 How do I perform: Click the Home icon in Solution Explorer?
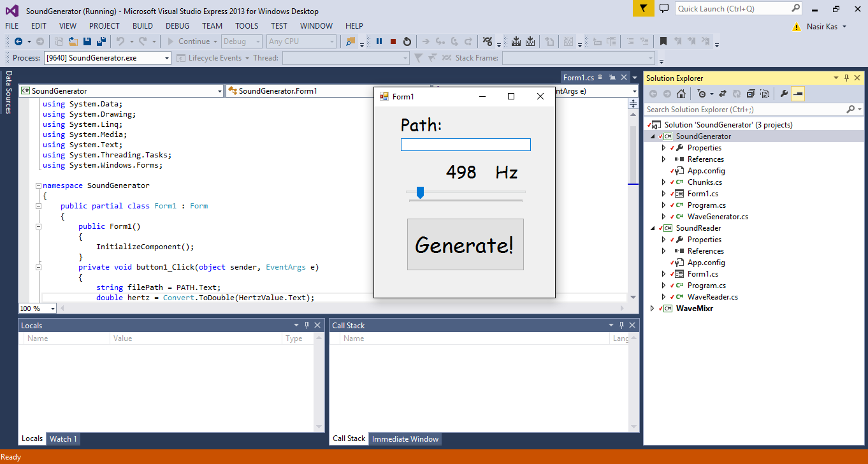[681, 94]
